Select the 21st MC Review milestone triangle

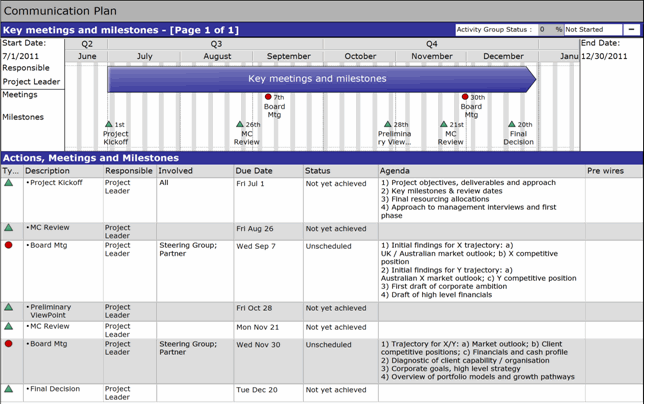pyautogui.click(x=443, y=124)
